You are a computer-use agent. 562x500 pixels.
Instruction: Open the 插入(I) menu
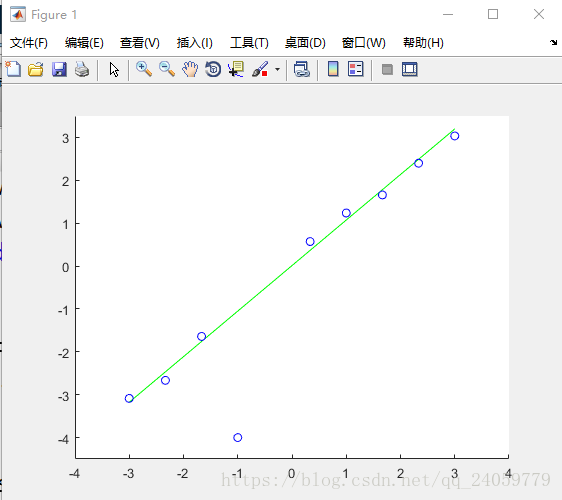click(195, 43)
